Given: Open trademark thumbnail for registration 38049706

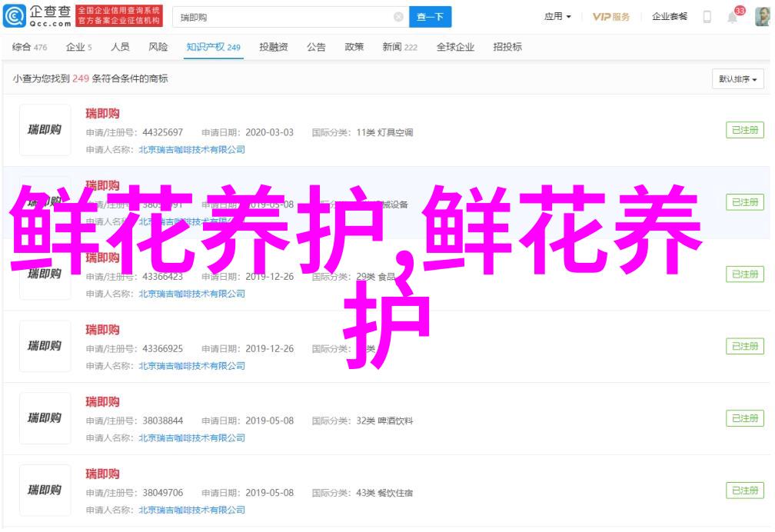Looking at the screenshot, I should coord(45,490).
